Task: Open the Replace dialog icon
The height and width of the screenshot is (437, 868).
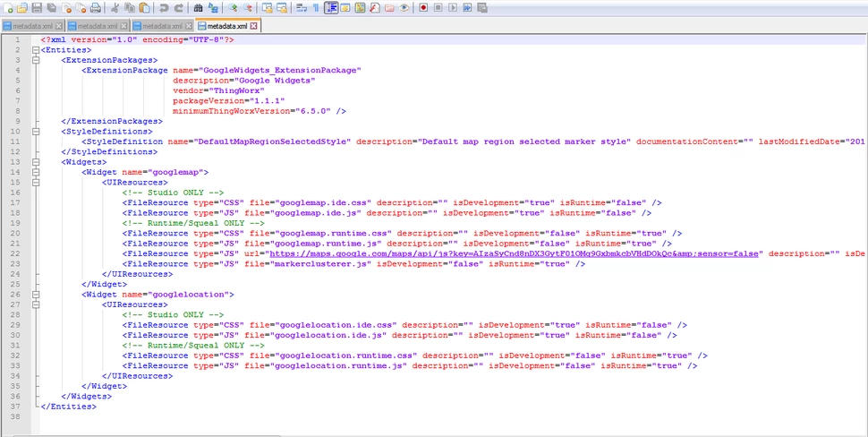Action: click(x=213, y=8)
